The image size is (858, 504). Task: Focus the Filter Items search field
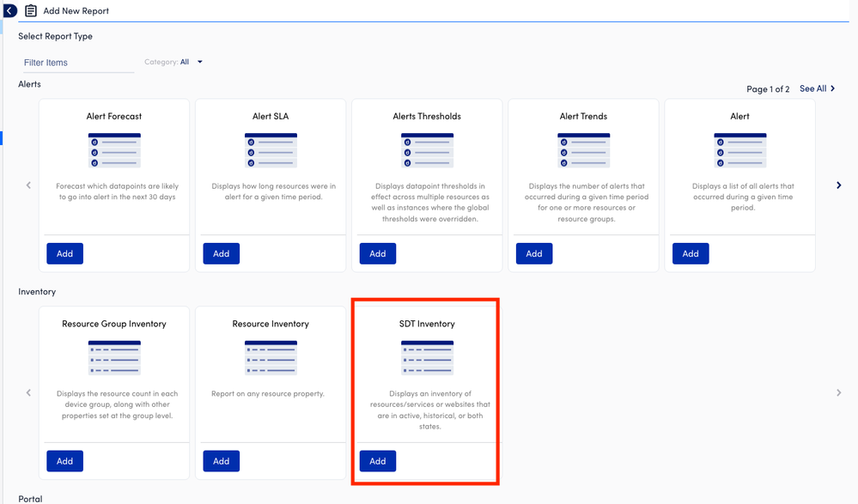pyautogui.click(x=77, y=63)
